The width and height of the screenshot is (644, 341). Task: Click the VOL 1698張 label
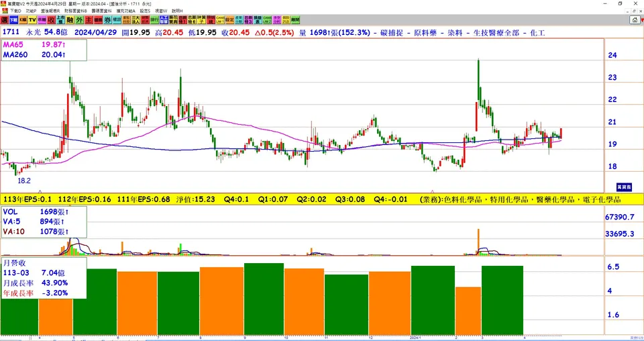(x=36, y=212)
